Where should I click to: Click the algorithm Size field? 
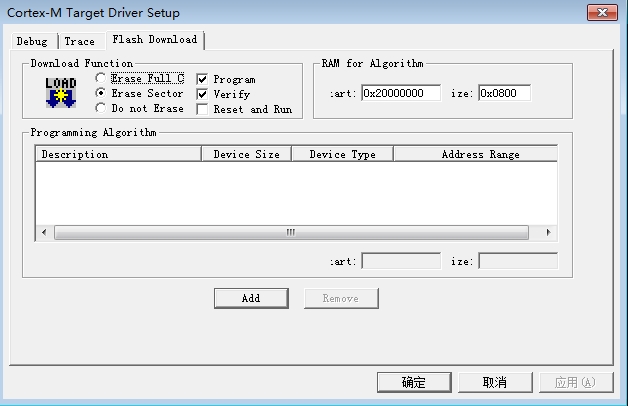tap(518, 261)
